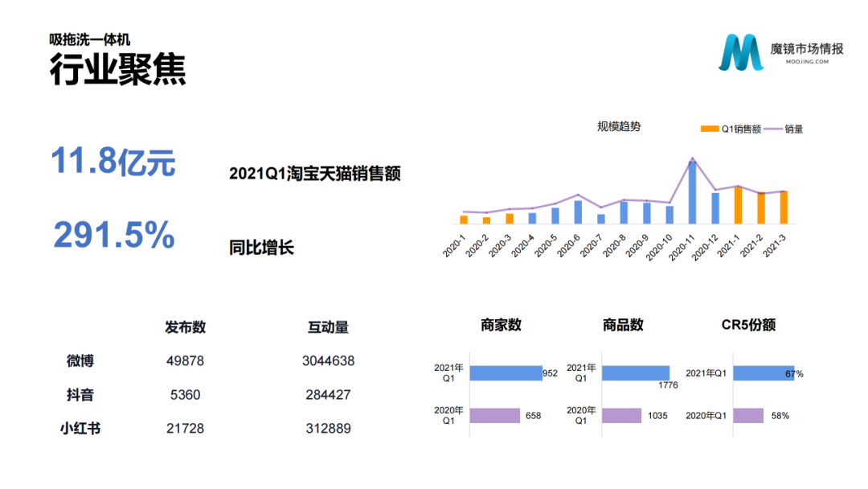
Task: Click the 2020-12 axis label
Action: coord(704,246)
